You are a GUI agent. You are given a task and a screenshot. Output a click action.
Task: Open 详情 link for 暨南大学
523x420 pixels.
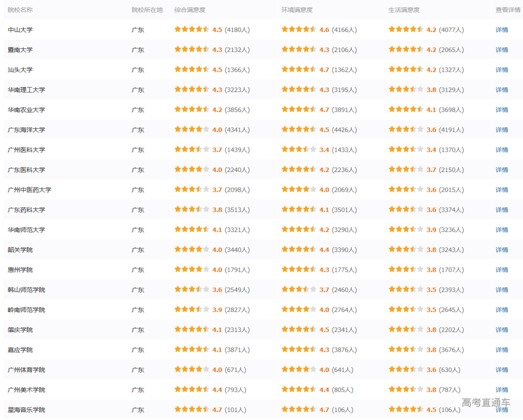(x=502, y=50)
